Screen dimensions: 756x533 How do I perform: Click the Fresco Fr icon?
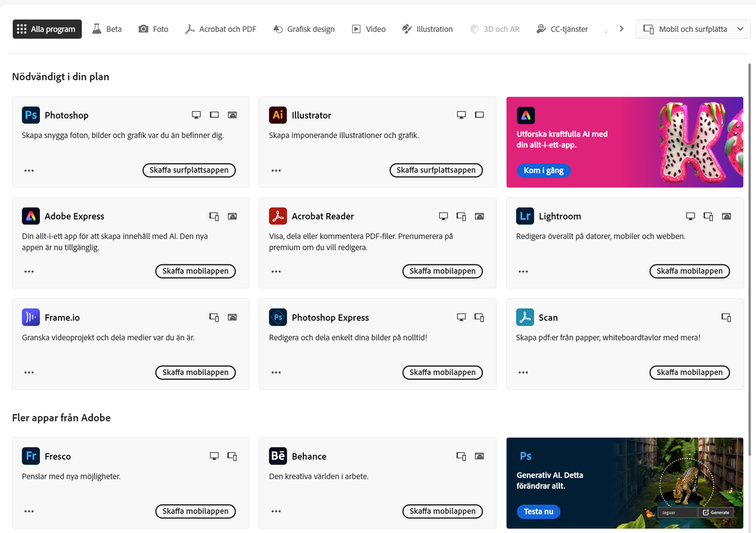(31, 456)
